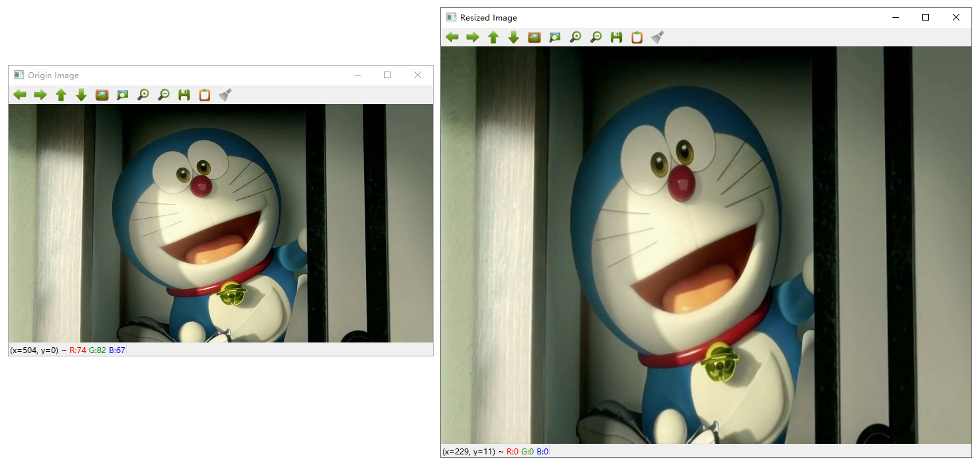Pan left in the Origin Image window
Screen dimensions: 980x469
coord(20,95)
